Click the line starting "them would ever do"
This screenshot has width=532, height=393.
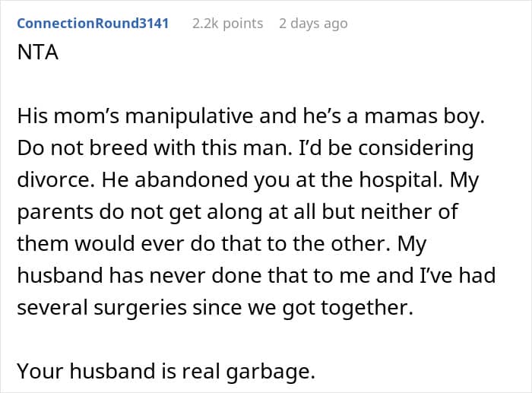click(222, 244)
